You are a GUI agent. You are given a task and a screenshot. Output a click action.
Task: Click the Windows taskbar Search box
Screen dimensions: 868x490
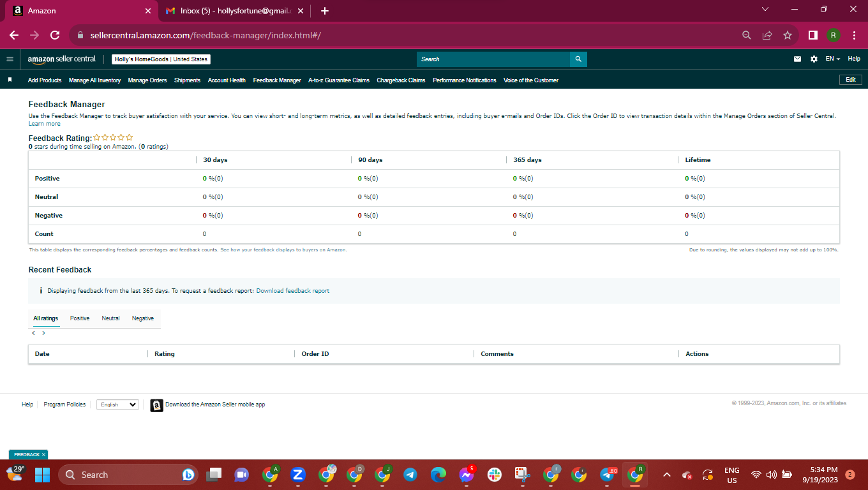128,475
